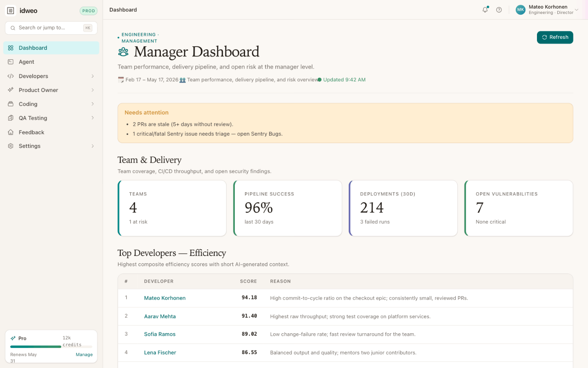Open the Feedback sidebar item
This screenshot has width=588, height=368.
tap(51, 132)
